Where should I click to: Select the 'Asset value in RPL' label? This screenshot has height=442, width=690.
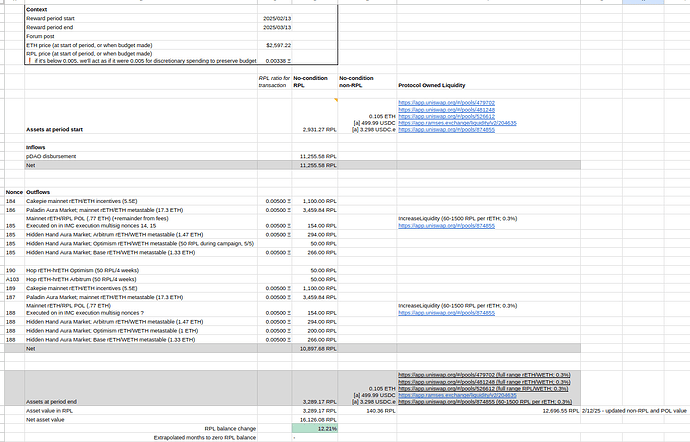(141, 410)
